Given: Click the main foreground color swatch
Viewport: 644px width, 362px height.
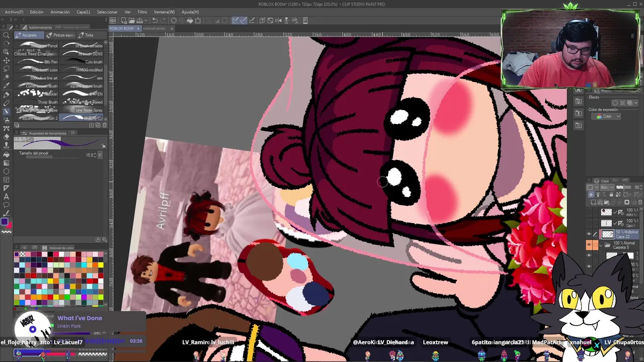Looking at the screenshot, I should click(4, 222).
